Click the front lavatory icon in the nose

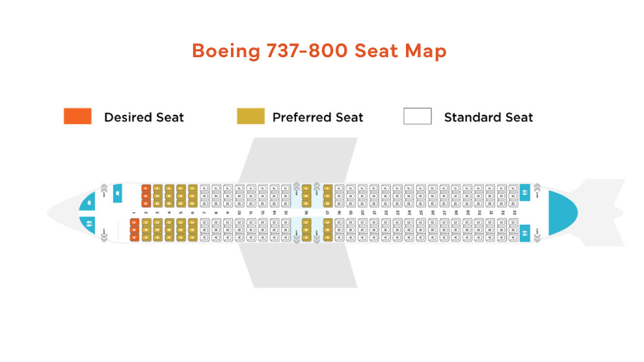(88, 224)
